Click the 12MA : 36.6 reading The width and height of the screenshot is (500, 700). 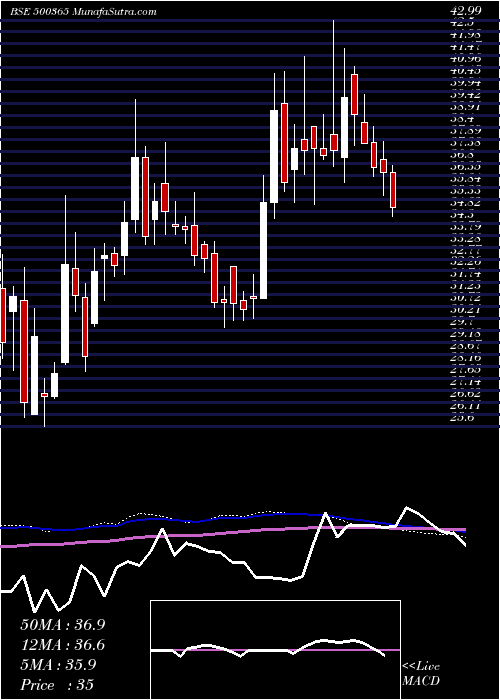62,645
